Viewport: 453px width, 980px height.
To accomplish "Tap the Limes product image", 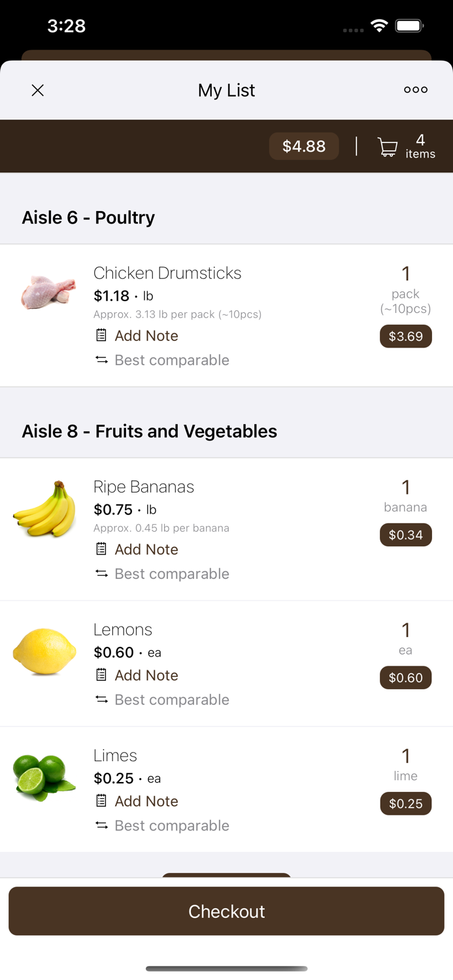I will [x=44, y=777].
